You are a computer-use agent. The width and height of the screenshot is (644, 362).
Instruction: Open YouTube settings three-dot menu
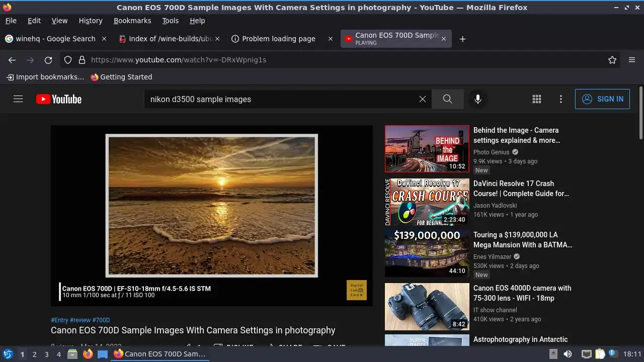pos(561,99)
